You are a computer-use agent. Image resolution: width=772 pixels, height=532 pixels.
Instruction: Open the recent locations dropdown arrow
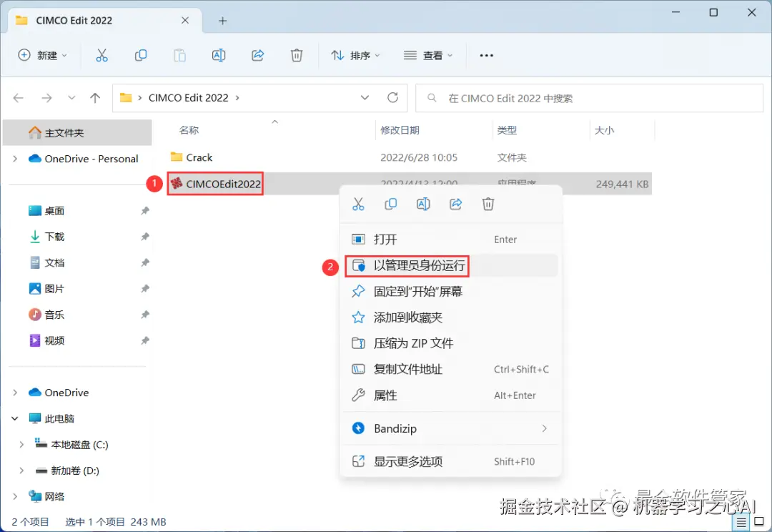tap(71, 98)
